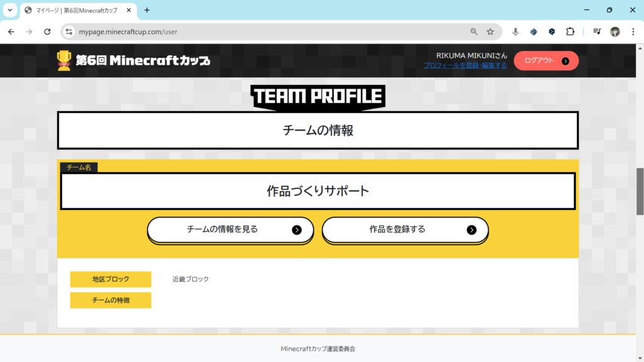Click the ログアウト button

pos(546,61)
